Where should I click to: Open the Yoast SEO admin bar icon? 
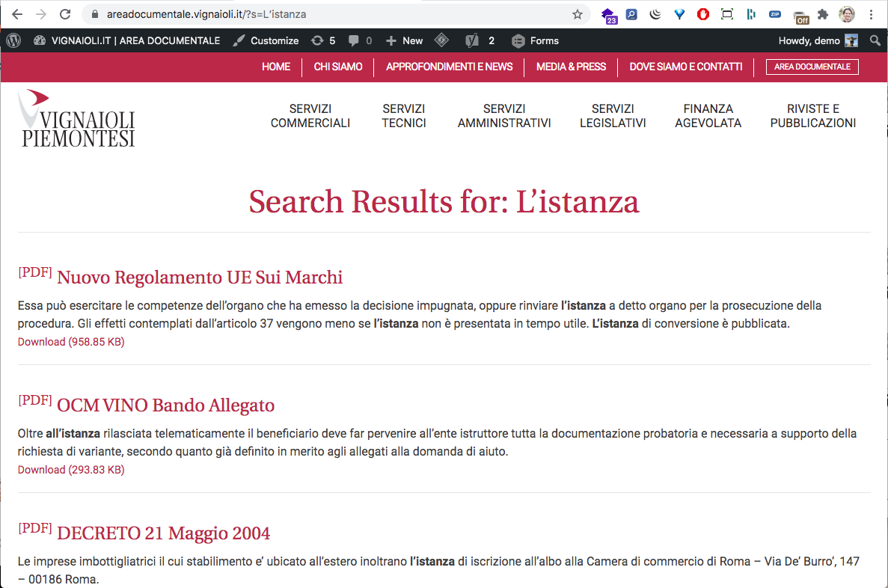(471, 40)
